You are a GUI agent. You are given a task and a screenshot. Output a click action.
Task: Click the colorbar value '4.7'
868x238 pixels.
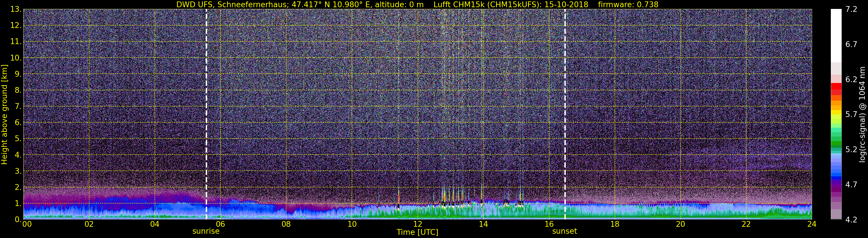[x=851, y=185]
